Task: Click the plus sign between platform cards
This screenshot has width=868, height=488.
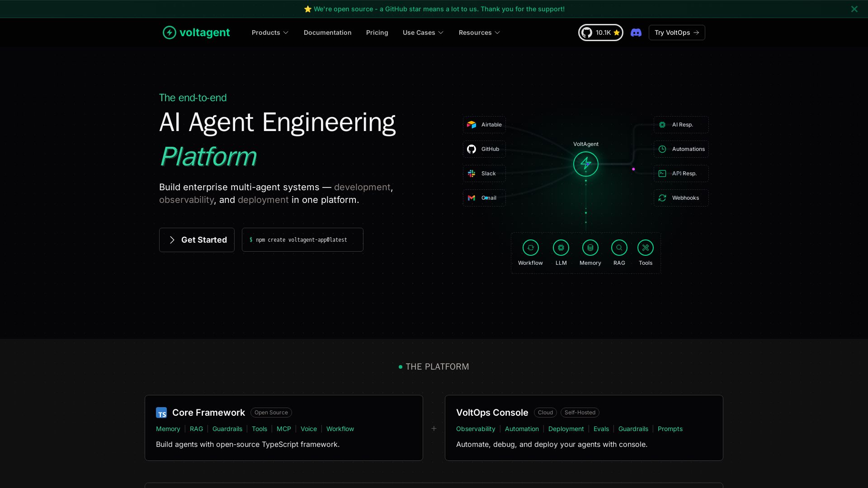Action: 434,428
